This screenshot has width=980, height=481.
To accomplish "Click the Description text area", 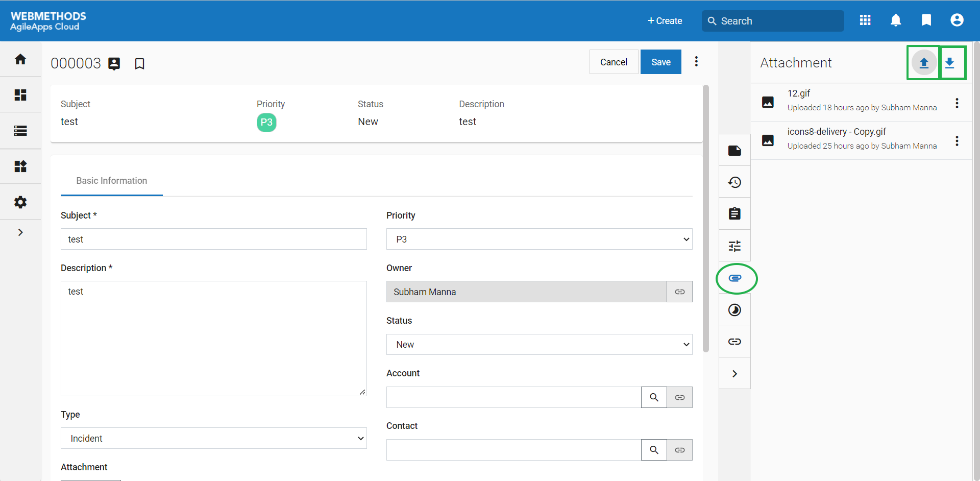I will [214, 339].
